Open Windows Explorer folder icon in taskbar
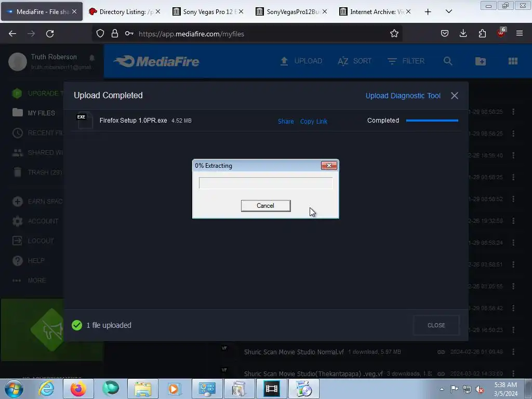532x399 pixels. 143,389
